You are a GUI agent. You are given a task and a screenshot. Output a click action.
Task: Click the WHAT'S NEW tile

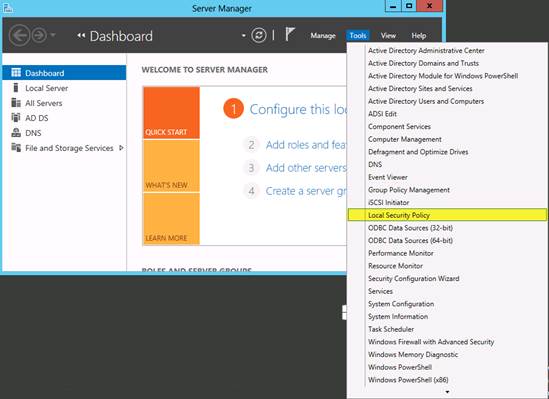171,166
